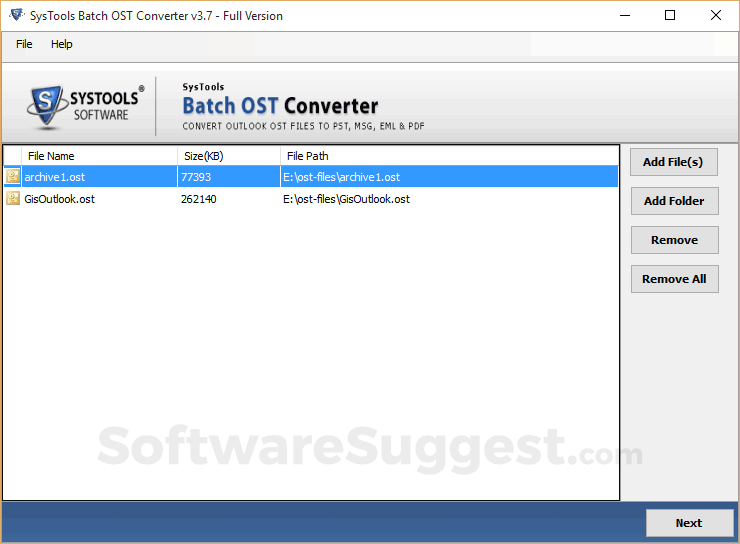Close the Batch OST Converter window

click(x=715, y=16)
